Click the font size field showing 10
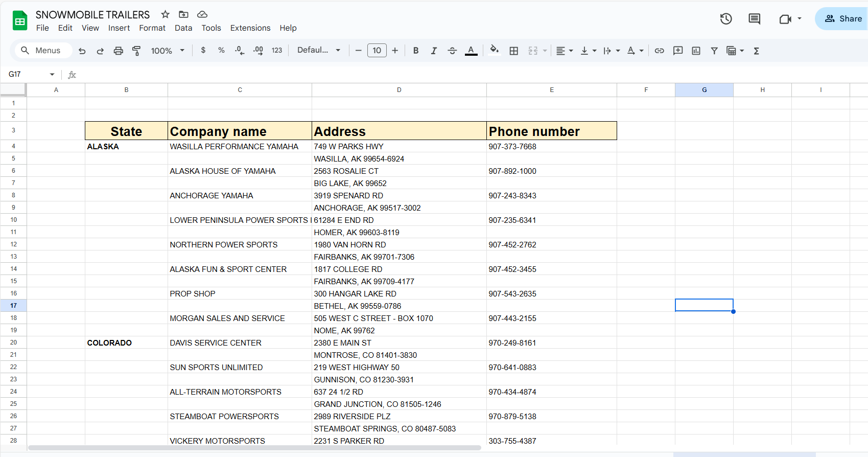868x457 pixels. pos(377,50)
